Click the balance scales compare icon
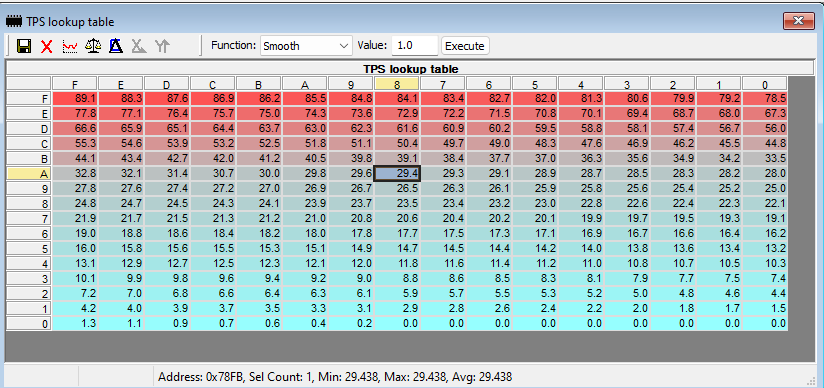 click(93, 46)
